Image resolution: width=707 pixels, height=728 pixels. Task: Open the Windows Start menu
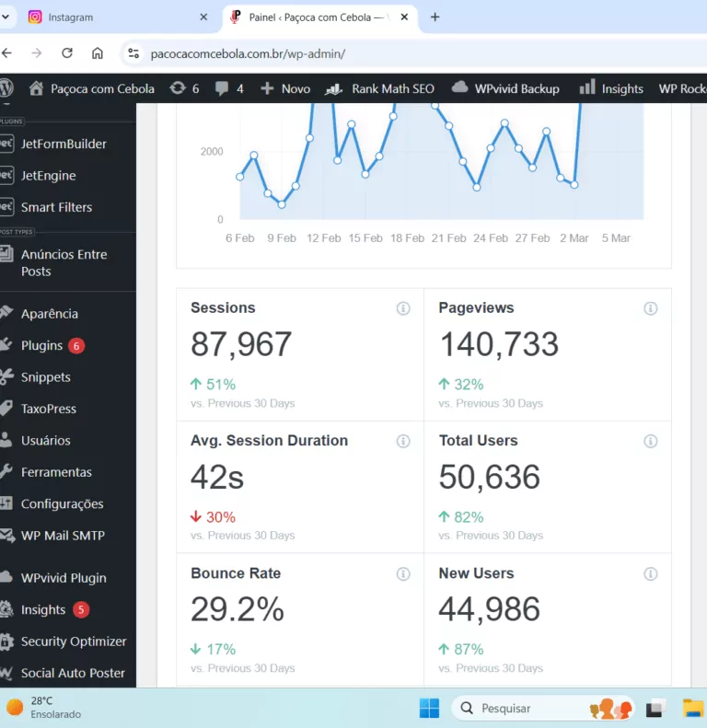pos(429,708)
